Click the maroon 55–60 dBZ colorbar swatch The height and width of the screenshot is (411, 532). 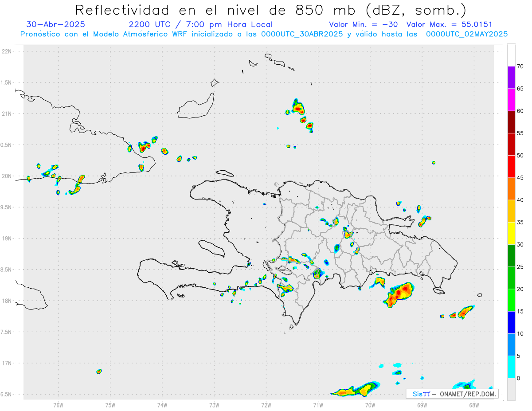click(x=511, y=122)
